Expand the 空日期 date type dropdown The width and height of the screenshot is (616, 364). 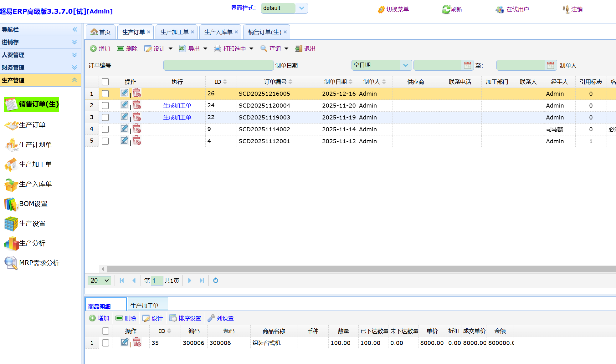coord(405,65)
